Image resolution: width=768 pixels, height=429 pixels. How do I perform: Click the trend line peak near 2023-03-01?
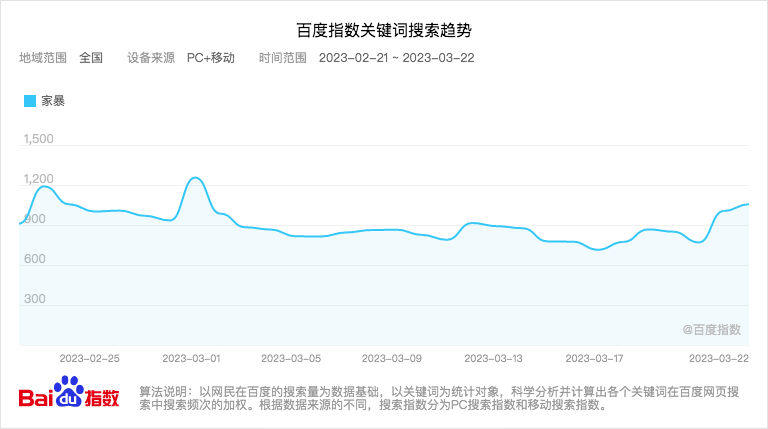click(195, 178)
